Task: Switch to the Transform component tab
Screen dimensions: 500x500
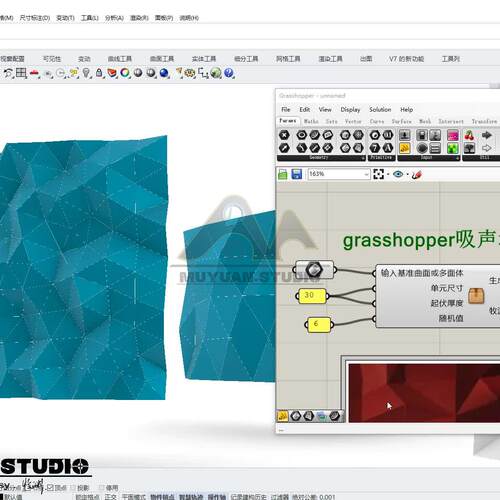Action: [484, 121]
